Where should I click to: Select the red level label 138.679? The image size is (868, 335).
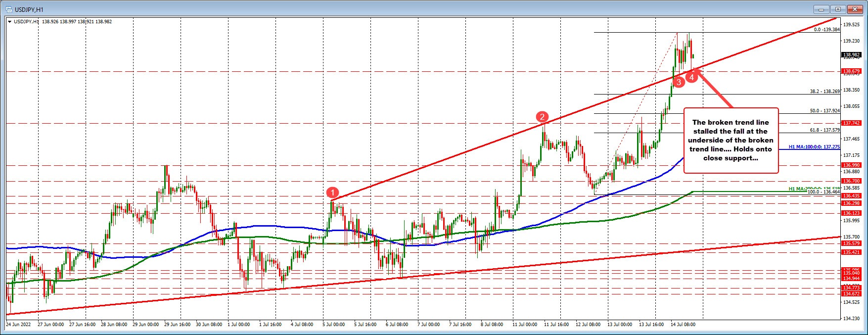point(851,71)
